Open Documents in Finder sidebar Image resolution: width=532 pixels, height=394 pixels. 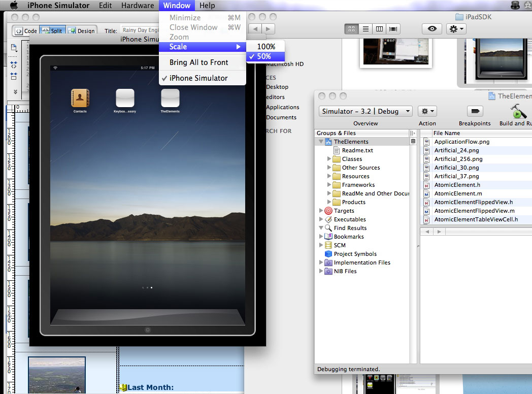(x=281, y=117)
